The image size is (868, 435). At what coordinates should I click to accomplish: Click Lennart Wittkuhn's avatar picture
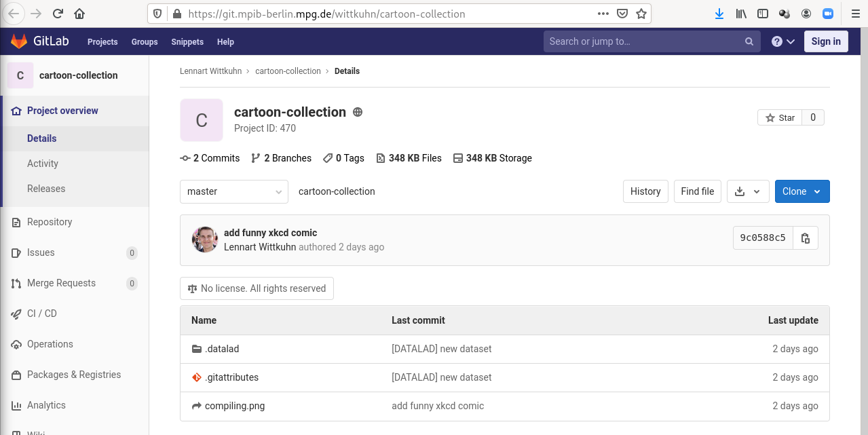[205, 240]
